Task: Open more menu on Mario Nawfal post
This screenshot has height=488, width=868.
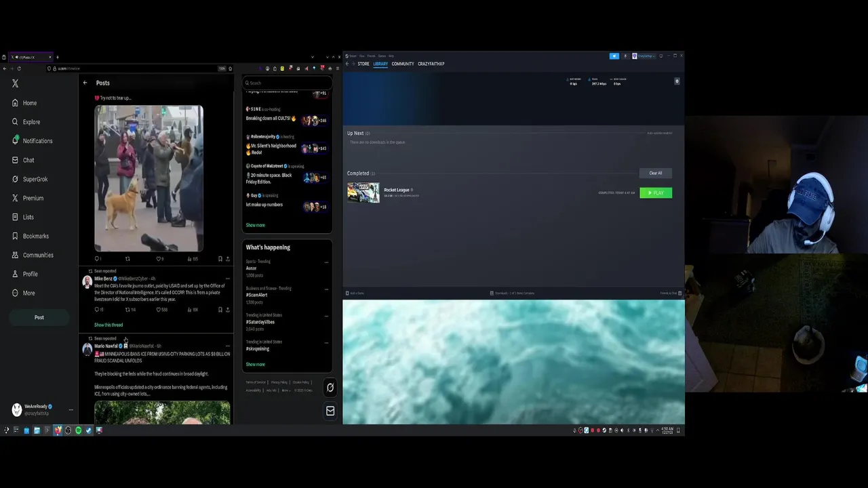Action: pyautogui.click(x=227, y=346)
